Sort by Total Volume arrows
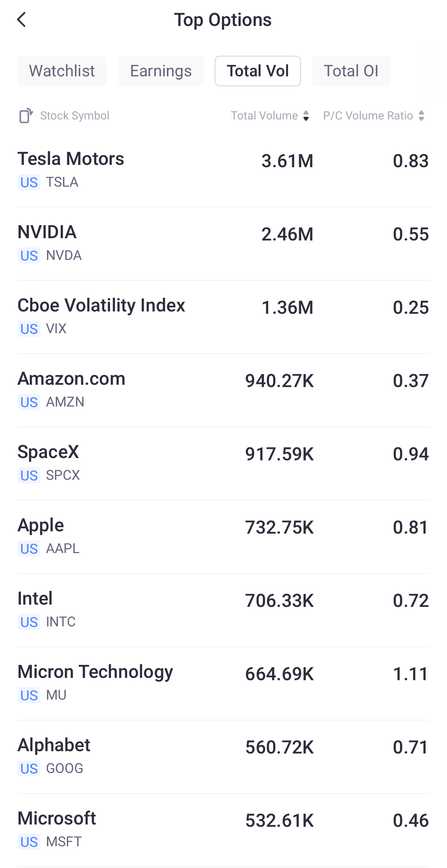 (x=306, y=116)
